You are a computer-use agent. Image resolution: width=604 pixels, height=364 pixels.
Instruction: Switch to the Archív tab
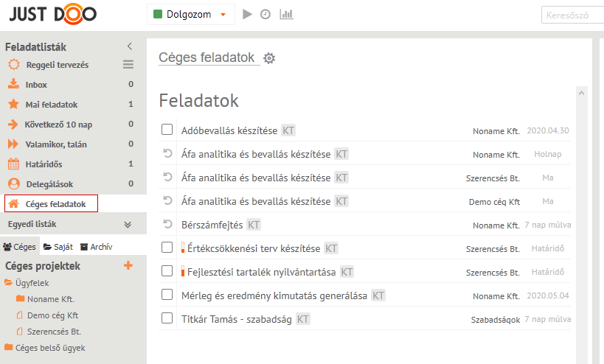pyautogui.click(x=97, y=247)
